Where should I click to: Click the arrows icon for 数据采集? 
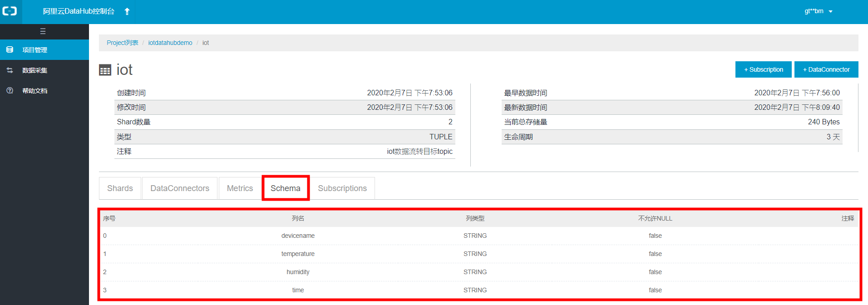[10, 70]
